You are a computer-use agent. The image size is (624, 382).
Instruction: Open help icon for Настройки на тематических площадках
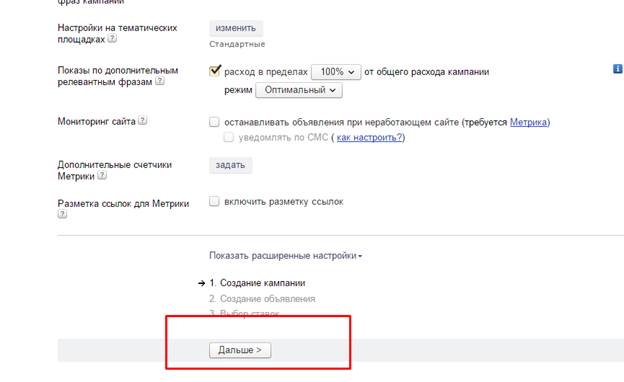pos(112,39)
